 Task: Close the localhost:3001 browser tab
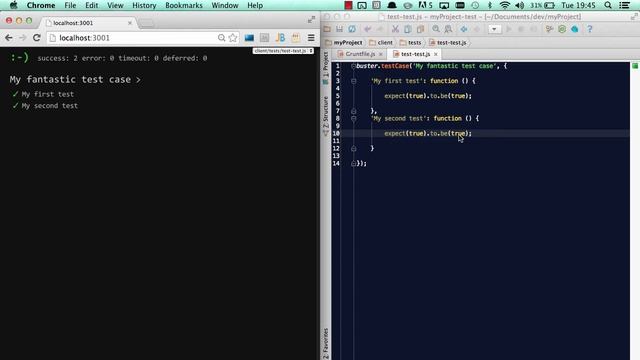[x=130, y=23]
